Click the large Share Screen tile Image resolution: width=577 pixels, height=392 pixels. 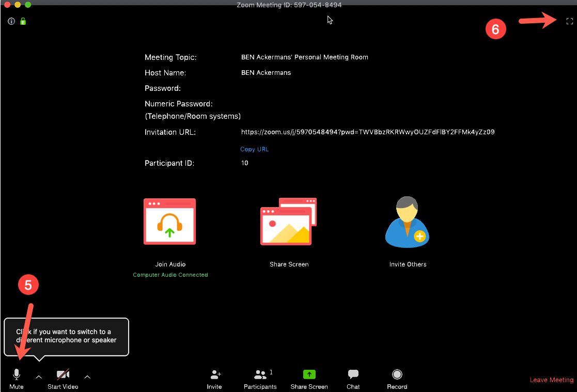tap(288, 222)
